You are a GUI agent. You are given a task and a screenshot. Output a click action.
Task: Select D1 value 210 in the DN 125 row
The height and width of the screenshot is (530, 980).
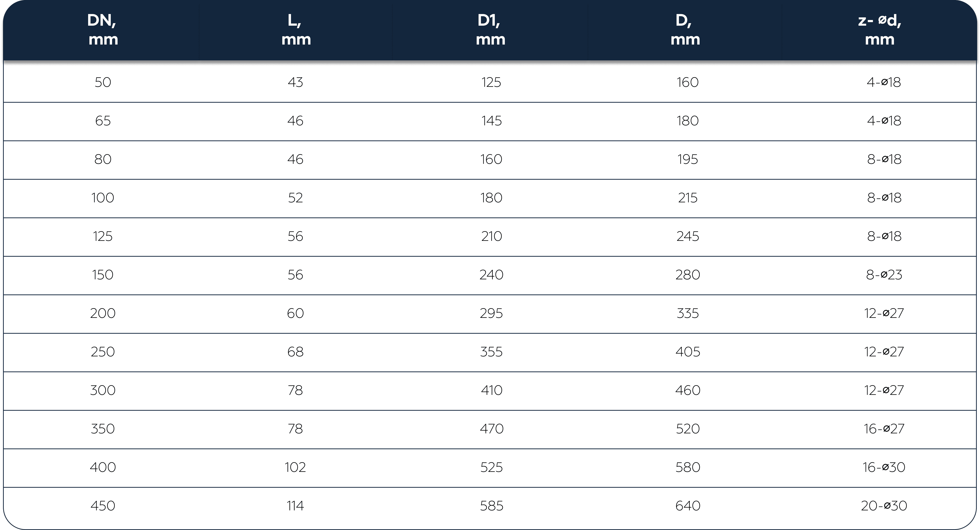[491, 236]
